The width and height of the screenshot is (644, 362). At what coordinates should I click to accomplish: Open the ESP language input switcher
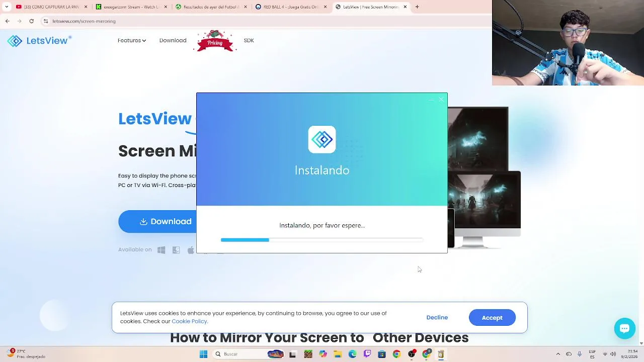point(592,354)
